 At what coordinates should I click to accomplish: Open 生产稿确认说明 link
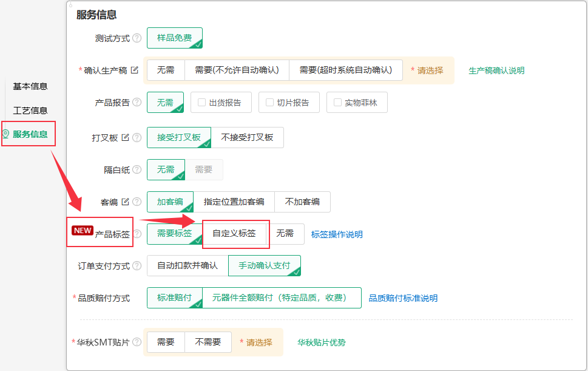coord(496,70)
